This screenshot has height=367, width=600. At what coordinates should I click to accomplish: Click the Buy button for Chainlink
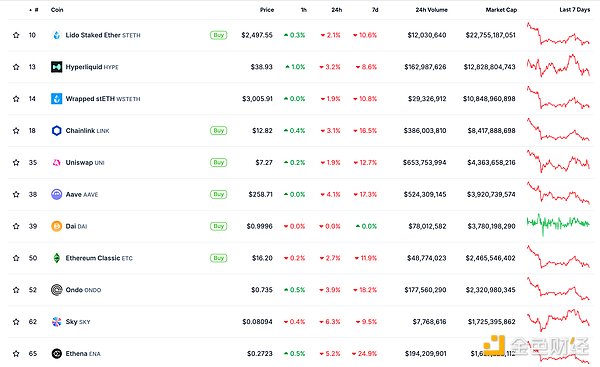(x=218, y=131)
